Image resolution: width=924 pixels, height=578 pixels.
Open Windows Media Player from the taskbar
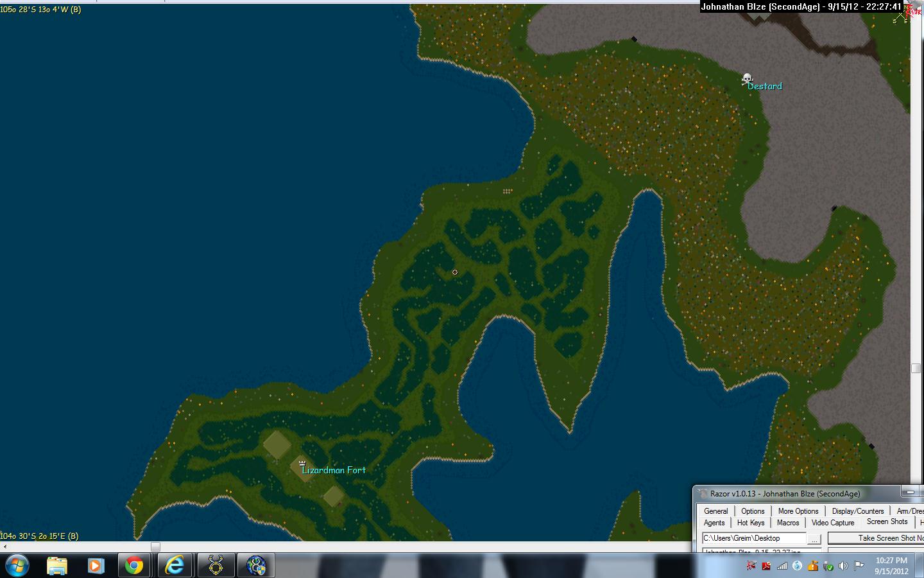(x=96, y=565)
